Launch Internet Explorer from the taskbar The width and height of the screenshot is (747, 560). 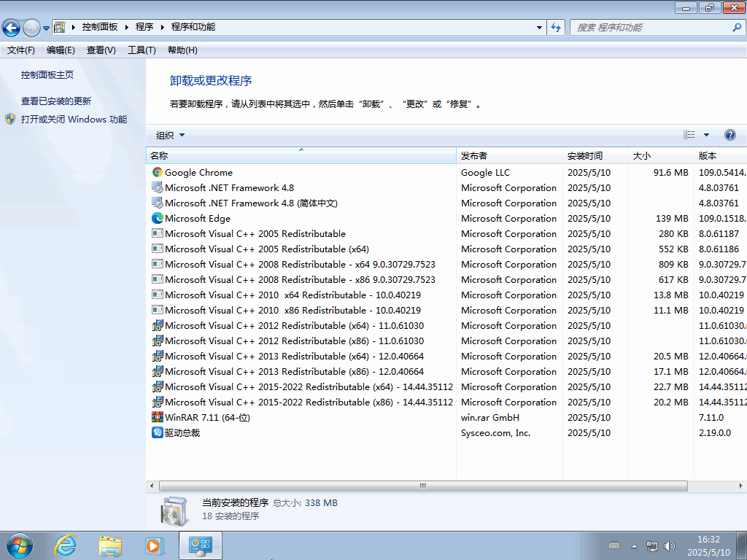[x=65, y=545]
